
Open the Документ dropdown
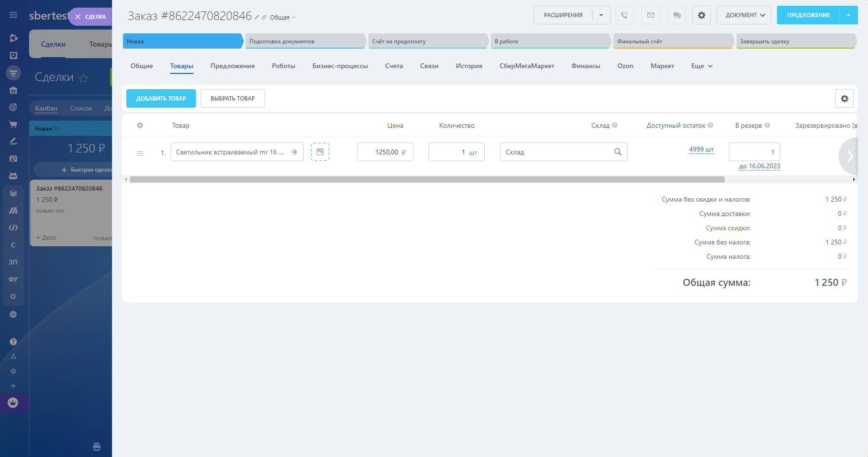tap(744, 15)
